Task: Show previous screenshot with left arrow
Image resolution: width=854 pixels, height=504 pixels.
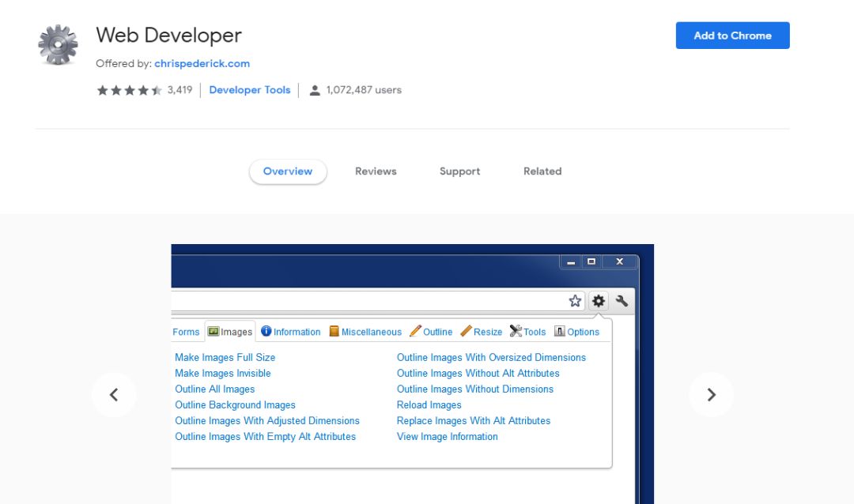Action: [x=114, y=395]
